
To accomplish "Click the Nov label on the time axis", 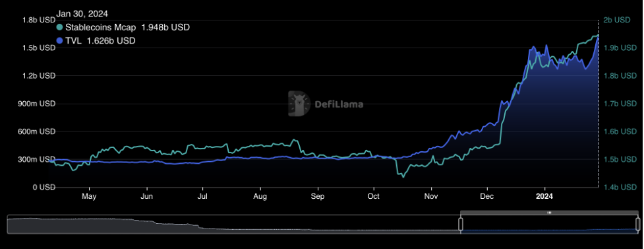I will click(x=431, y=196).
